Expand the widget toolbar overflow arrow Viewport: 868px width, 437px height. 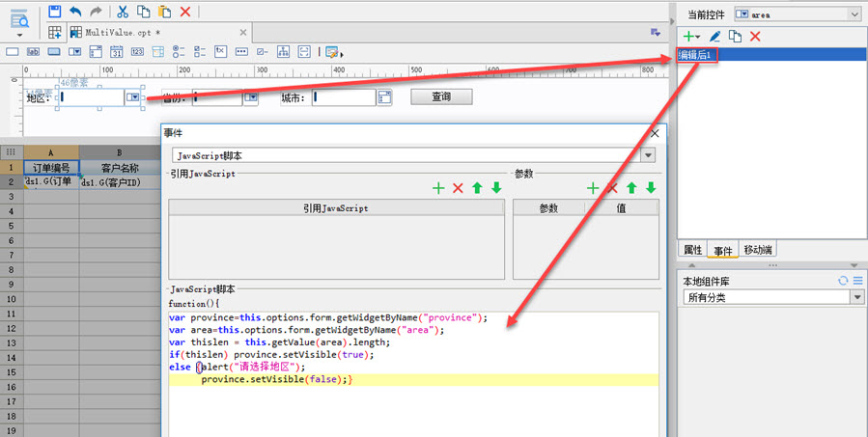click(x=342, y=55)
